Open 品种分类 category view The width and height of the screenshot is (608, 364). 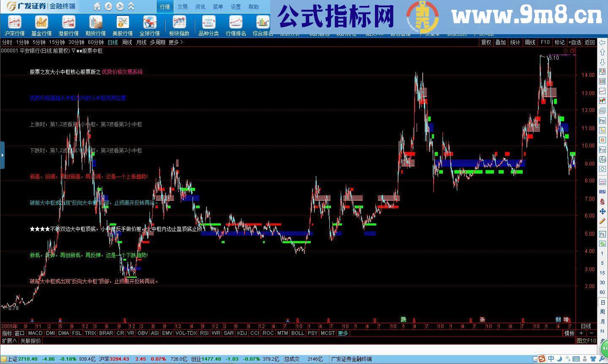pyautogui.click(x=209, y=26)
